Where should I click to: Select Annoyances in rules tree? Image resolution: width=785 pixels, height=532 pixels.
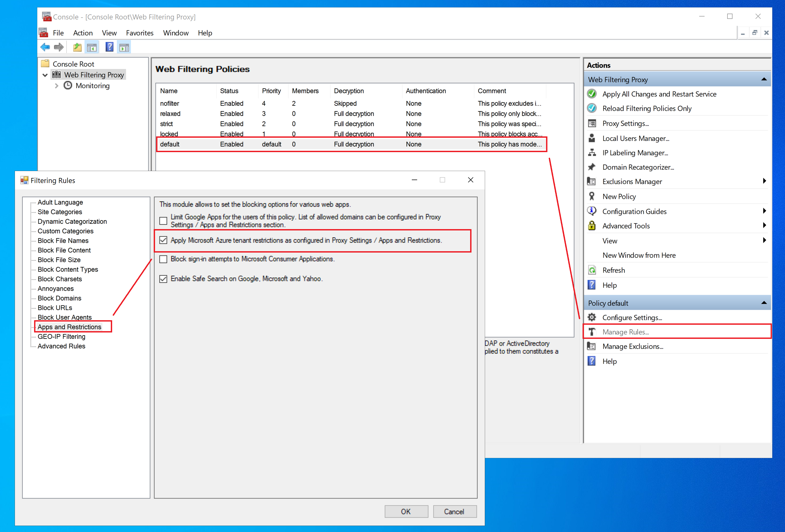[55, 289]
